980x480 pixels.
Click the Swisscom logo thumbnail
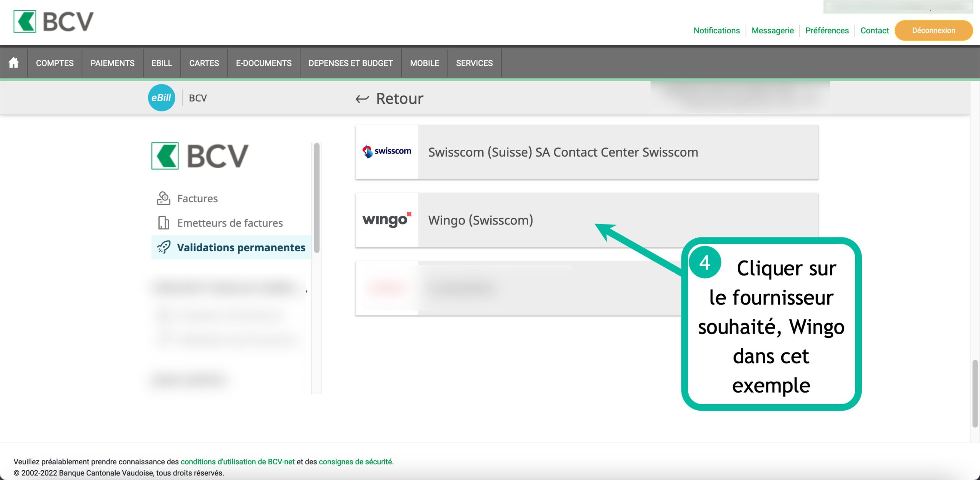click(x=387, y=152)
